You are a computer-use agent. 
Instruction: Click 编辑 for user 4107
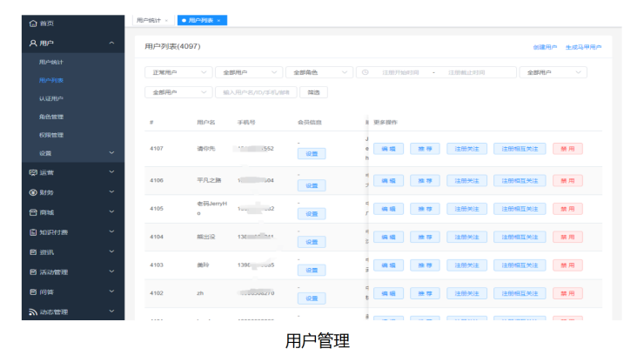click(x=388, y=149)
